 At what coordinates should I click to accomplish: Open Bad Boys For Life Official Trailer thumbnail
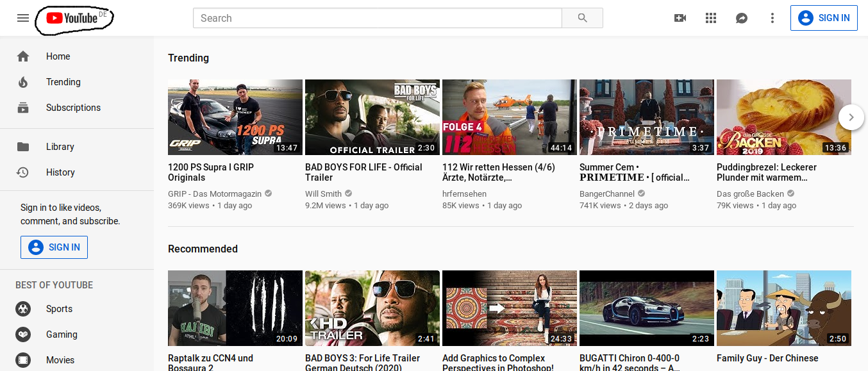(x=372, y=117)
